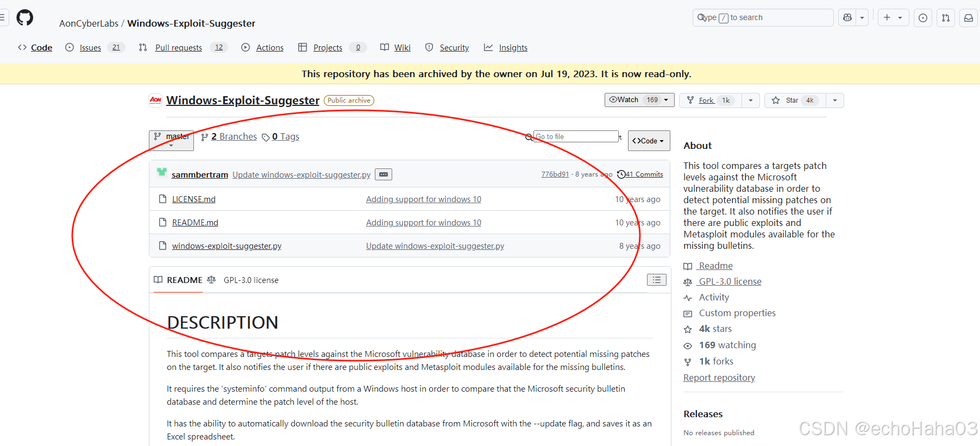
Task: Open the issues inbox icon in header
Action: coord(923,17)
